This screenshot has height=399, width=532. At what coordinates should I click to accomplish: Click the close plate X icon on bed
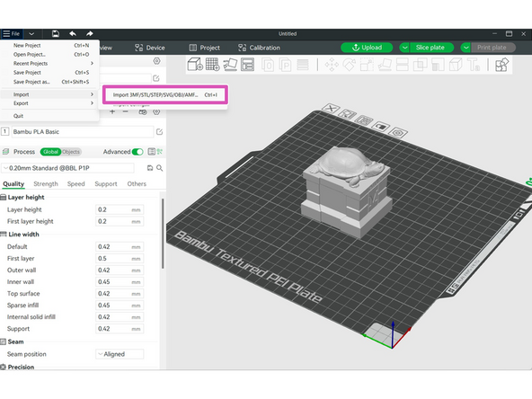point(331,108)
